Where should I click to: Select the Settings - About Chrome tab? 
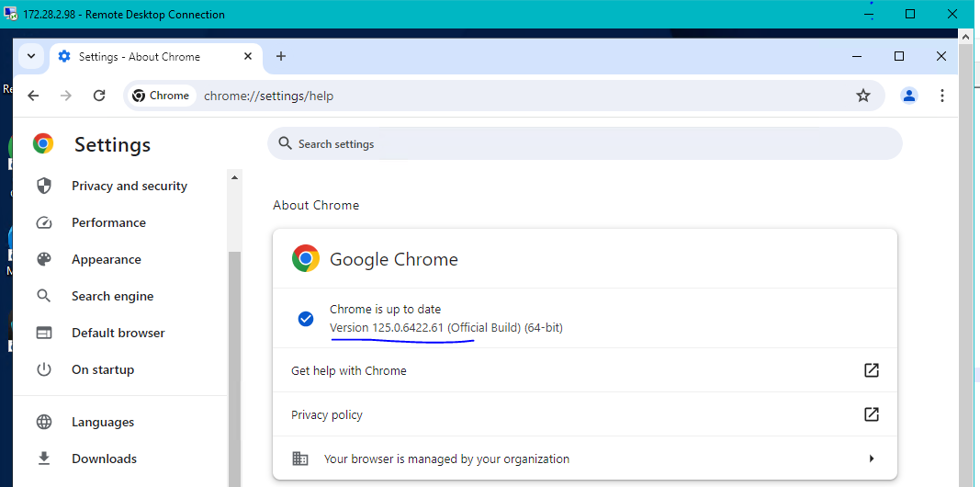pyautogui.click(x=156, y=57)
